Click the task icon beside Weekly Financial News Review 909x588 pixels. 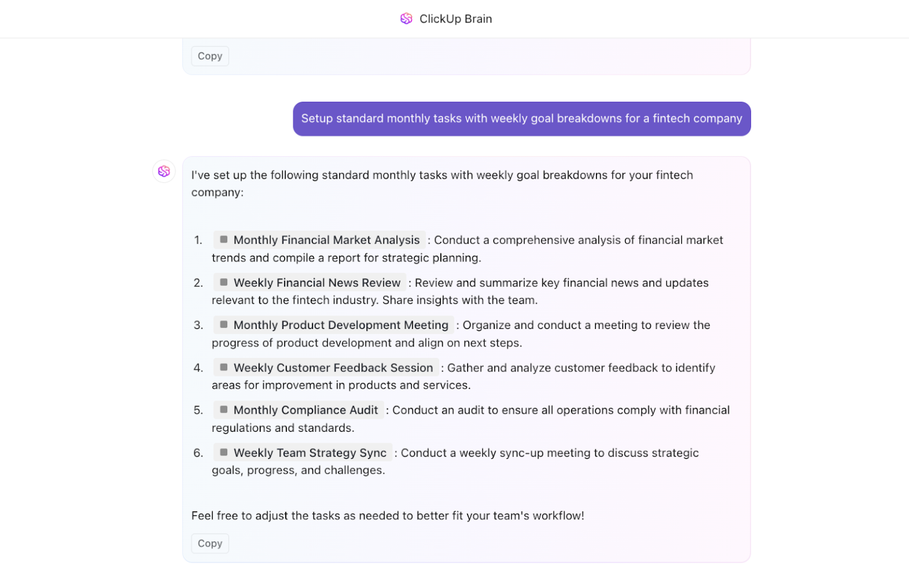(224, 282)
